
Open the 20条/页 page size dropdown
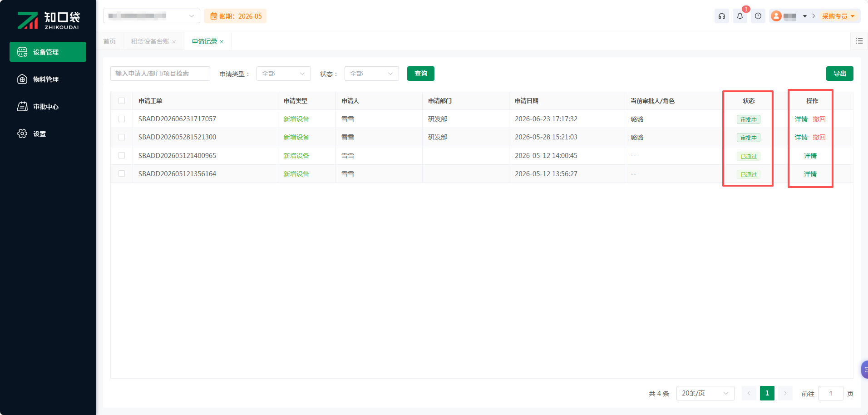705,393
